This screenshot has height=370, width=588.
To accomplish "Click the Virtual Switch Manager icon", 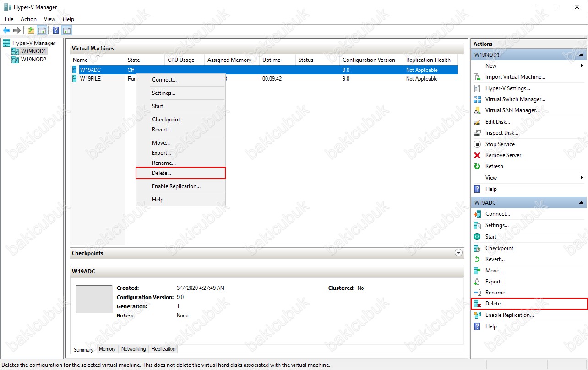I will [477, 99].
